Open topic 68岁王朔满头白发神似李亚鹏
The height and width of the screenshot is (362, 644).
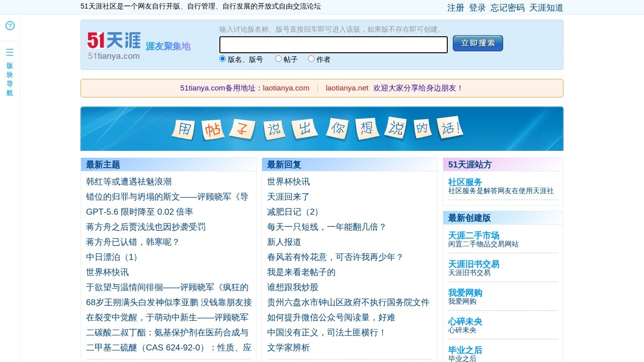[169, 302]
